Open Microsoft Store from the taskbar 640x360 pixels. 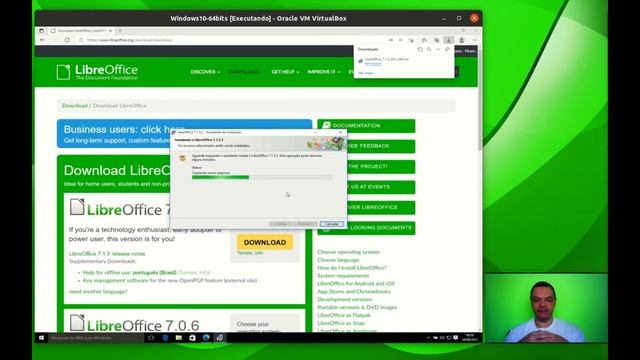(x=192, y=338)
